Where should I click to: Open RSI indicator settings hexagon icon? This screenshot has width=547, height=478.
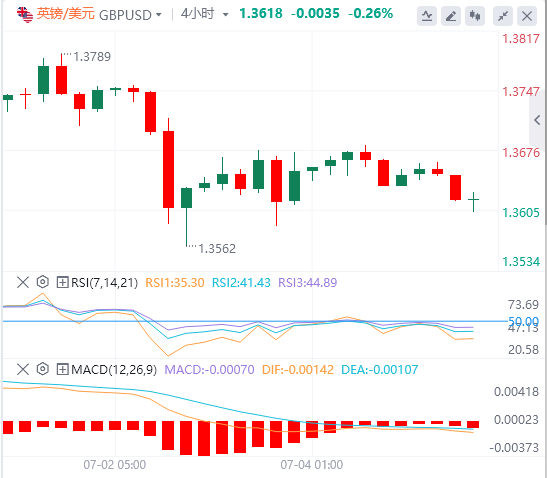[43, 282]
